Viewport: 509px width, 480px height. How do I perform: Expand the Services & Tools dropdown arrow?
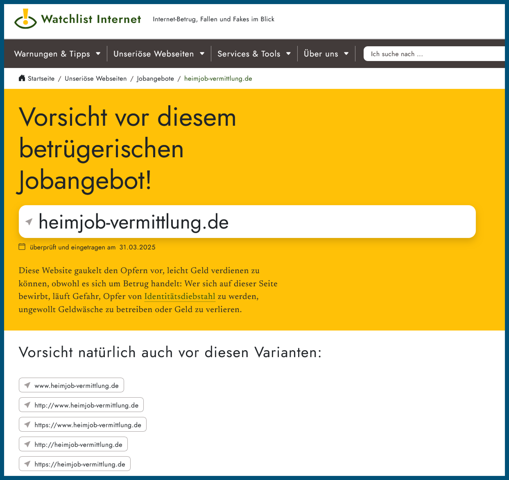click(x=288, y=54)
